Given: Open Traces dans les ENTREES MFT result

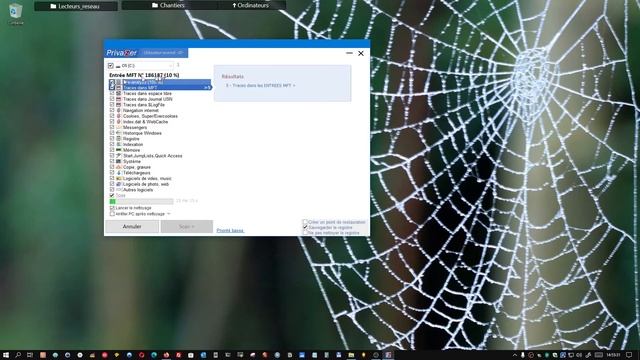Looking at the screenshot, I should (x=260, y=86).
